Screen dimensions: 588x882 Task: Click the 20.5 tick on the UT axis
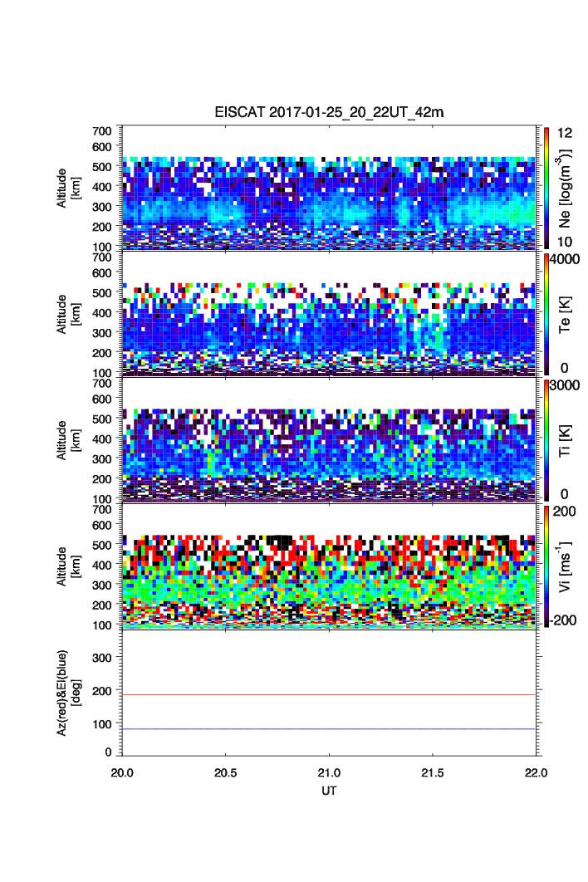(226, 772)
